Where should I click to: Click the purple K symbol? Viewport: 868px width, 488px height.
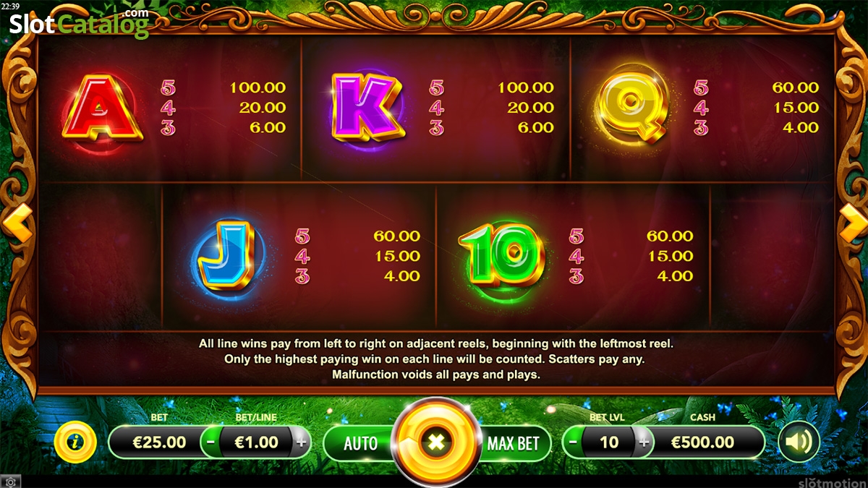pos(367,106)
